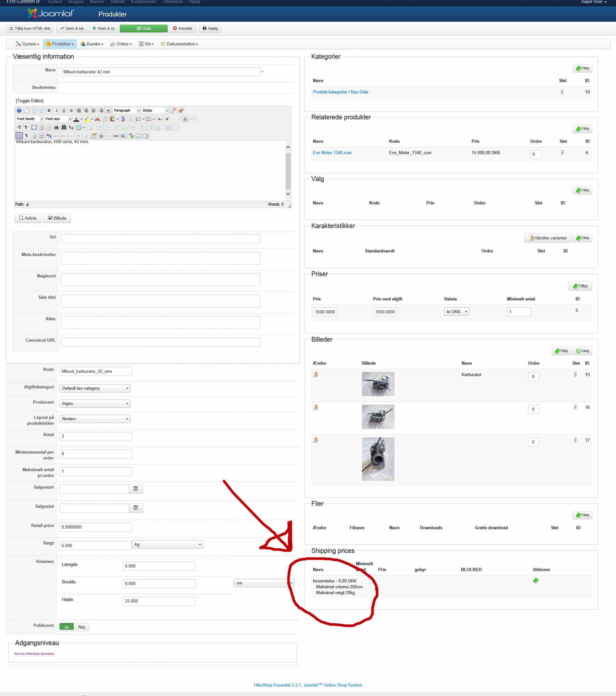
Task: Open find with the binoculars icon
Action: [x=64, y=127]
